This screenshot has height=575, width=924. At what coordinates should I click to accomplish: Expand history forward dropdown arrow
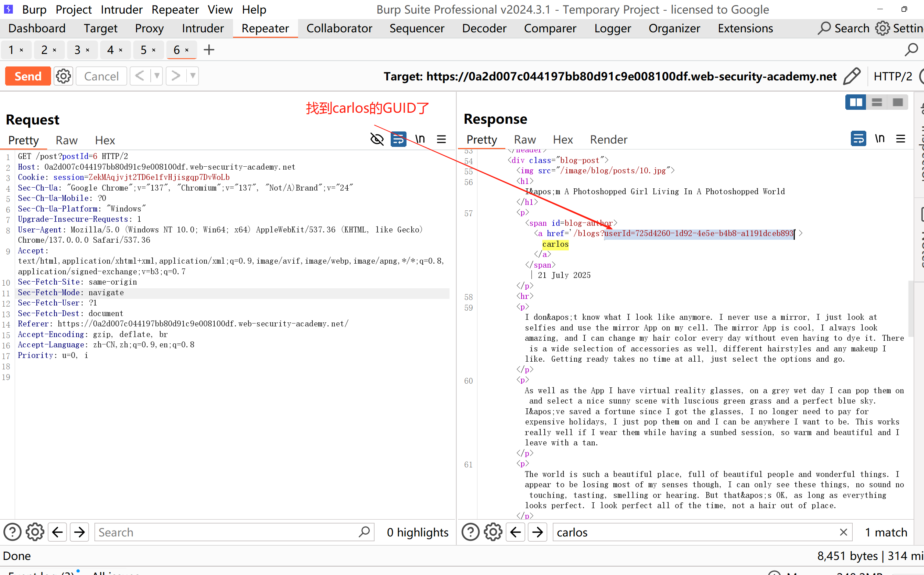click(x=193, y=76)
